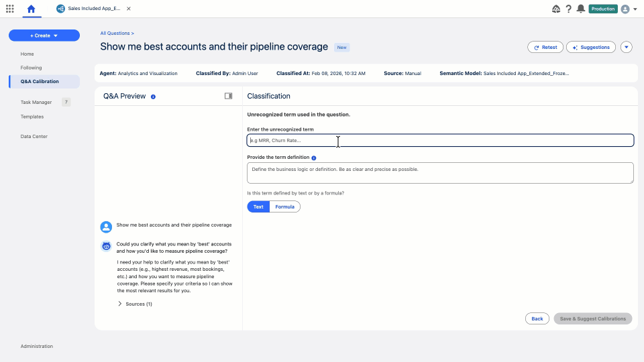Click the Trailhead astro icon in header
644x362 pixels.
556,9
